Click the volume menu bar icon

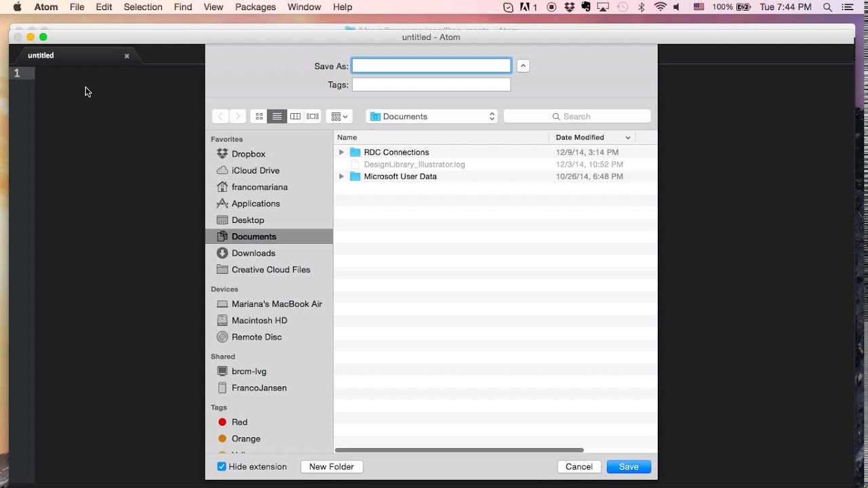(677, 7)
